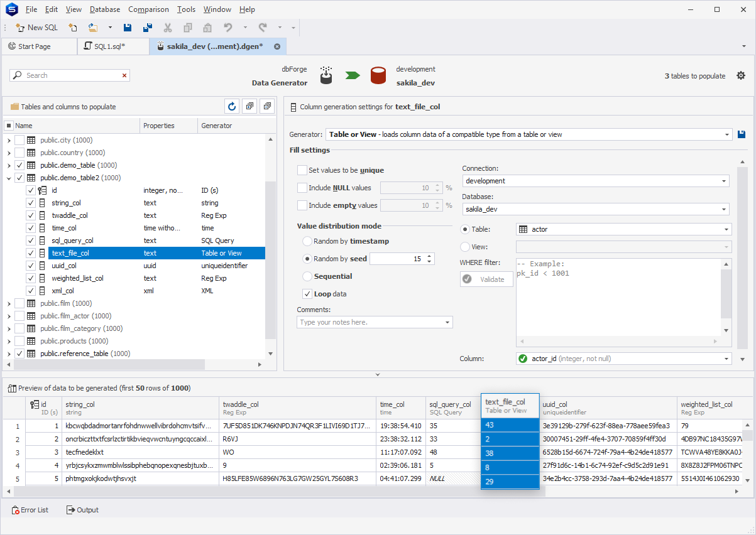Select the Sequential distribution mode
This screenshot has width=756, height=535.
point(307,276)
